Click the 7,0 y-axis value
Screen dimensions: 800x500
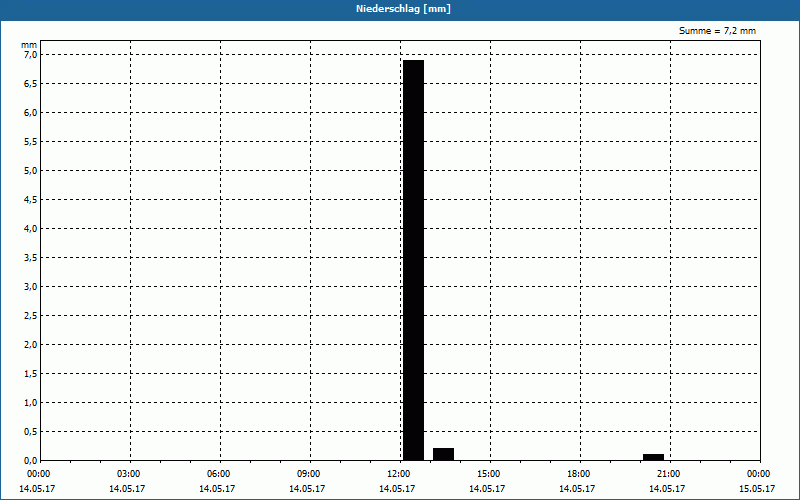click(30, 55)
